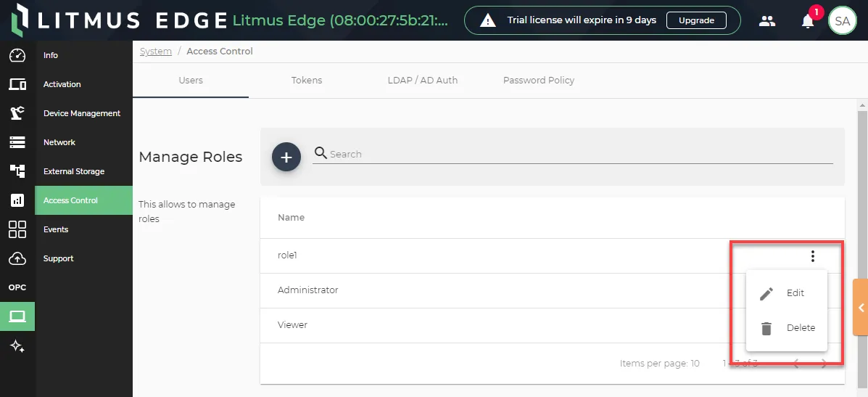The image size is (868, 397).
Task: Select Delete from the role menu
Action: coord(787,328)
